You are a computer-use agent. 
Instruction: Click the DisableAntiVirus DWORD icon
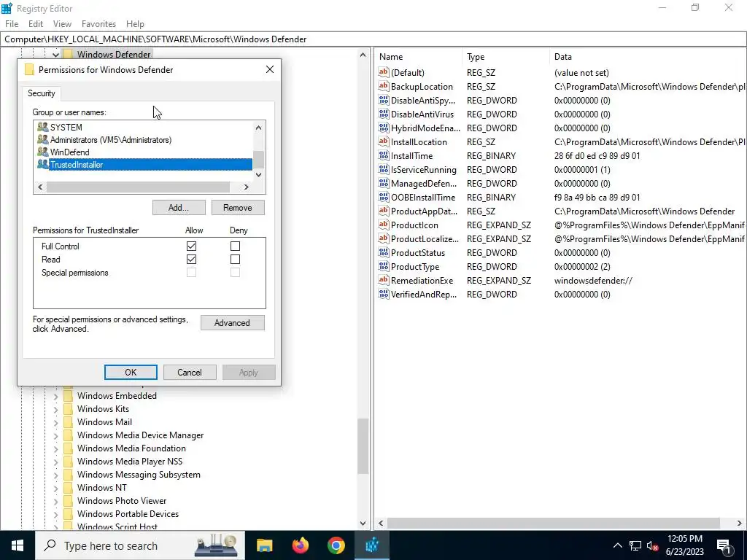384,114
